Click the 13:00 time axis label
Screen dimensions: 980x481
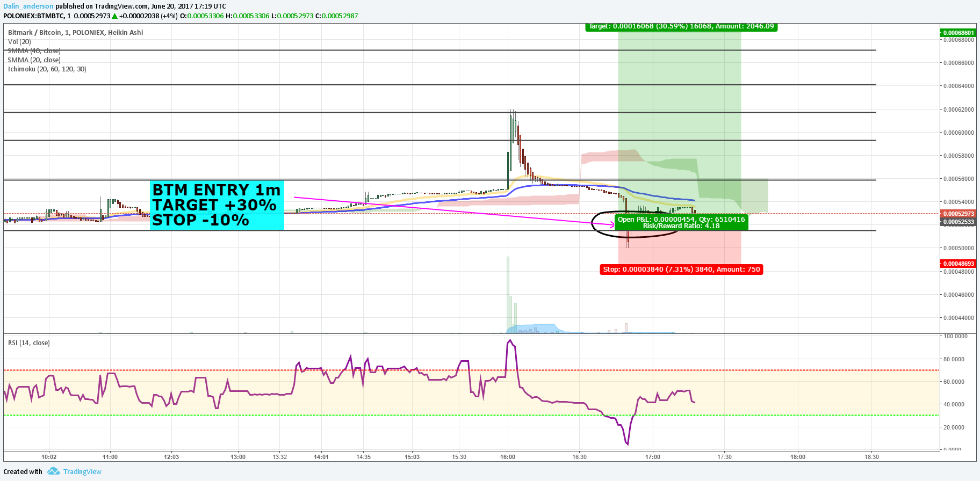pyautogui.click(x=238, y=457)
